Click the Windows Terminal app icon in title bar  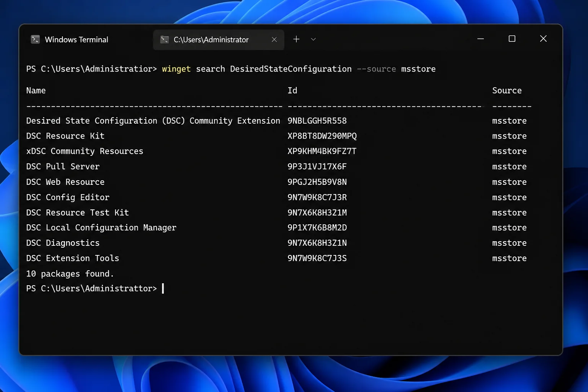tap(35, 39)
